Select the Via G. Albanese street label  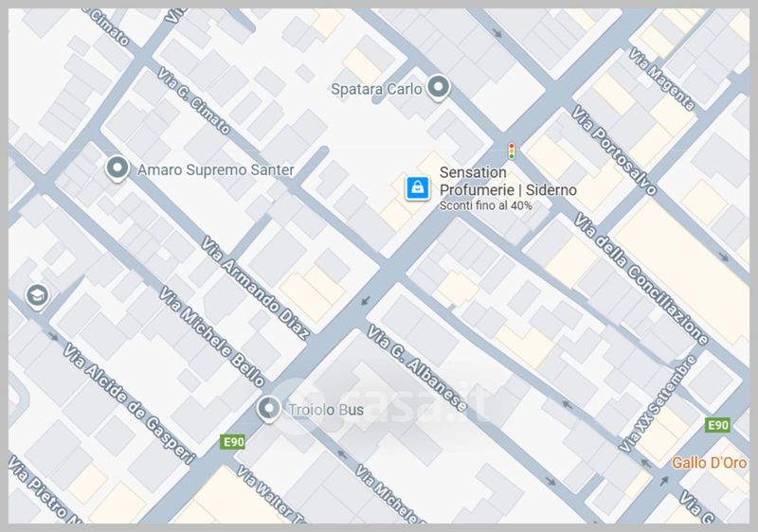coord(417,368)
